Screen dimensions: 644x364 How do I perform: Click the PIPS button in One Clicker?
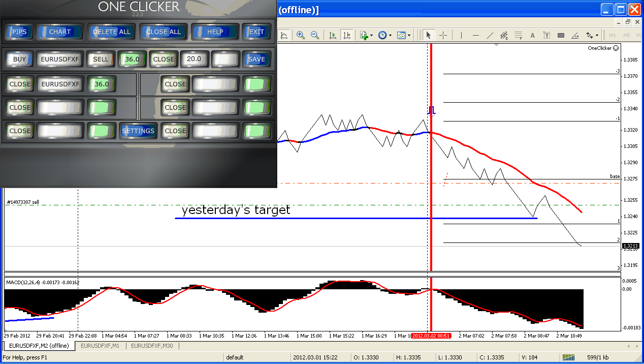point(19,32)
